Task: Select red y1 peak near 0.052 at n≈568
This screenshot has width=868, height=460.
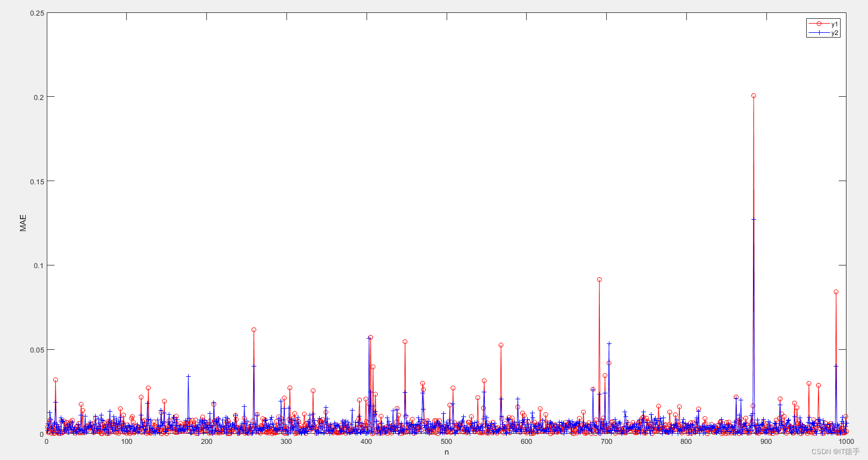Action: [x=501, y=345]
